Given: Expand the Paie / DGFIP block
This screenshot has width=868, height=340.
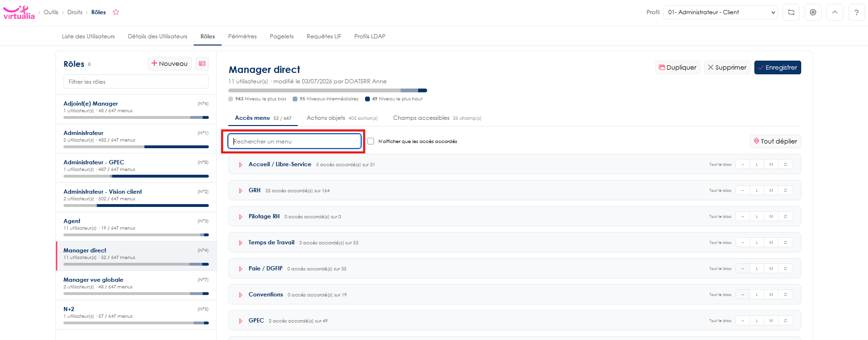Looking at the screenshot, I should point(241,269).
